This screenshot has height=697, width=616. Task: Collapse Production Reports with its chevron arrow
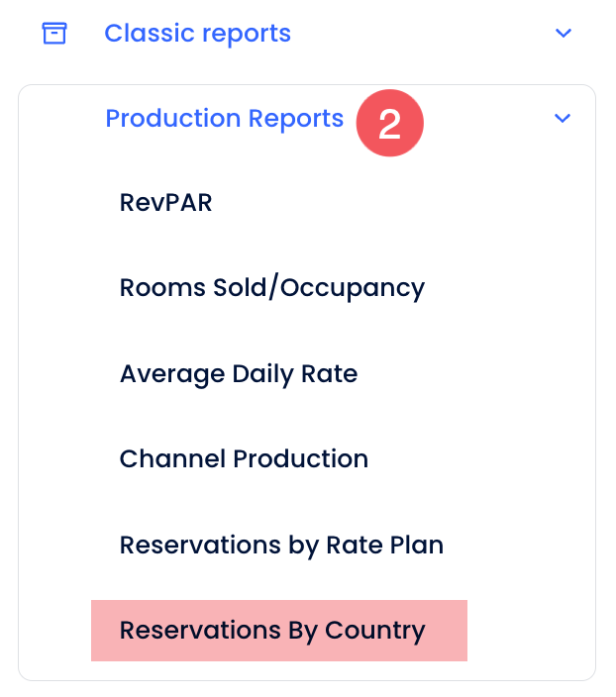564,119
